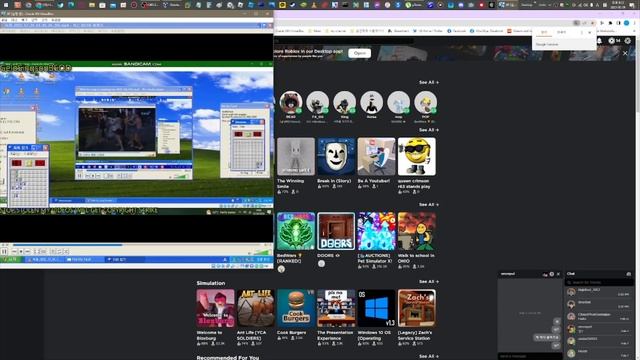The height and width of the screenshot is (360, 640).
Task: Open the Chrome three-dot main menu
Action: (635, 23)
